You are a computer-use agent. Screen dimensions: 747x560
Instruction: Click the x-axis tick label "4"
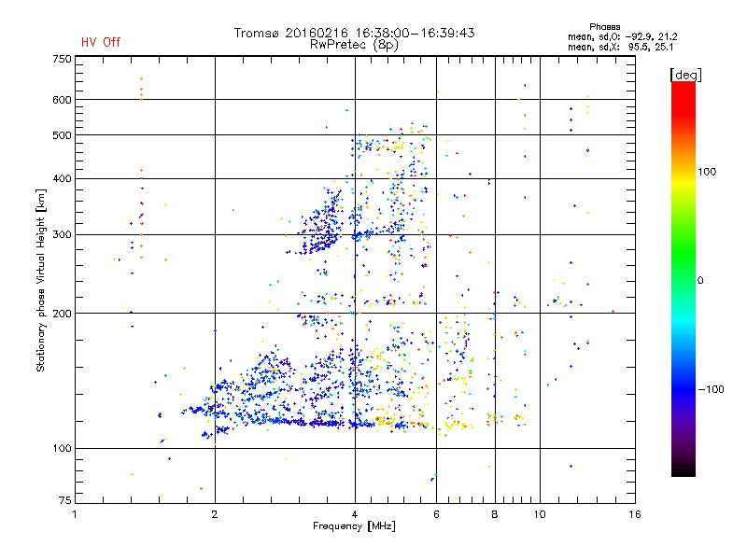pyautogui.click(x=355, y=514)
